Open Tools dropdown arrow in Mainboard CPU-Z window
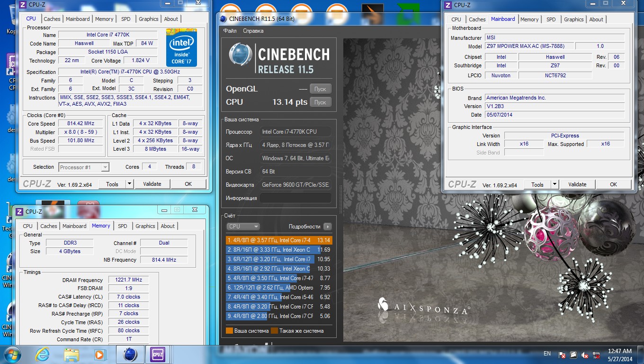644x364 pixels. click(555, 184)
